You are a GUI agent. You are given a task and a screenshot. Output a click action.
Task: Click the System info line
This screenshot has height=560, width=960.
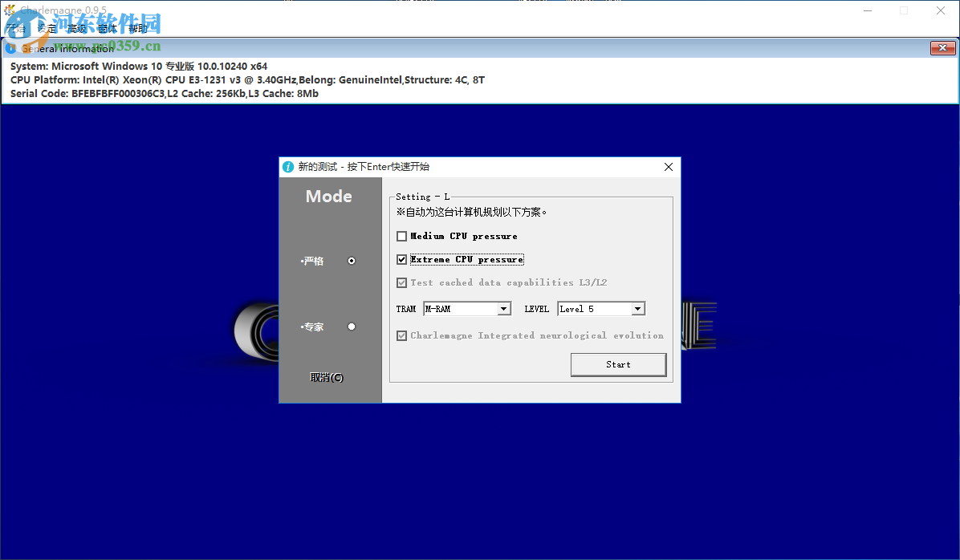tap(138, 66)
